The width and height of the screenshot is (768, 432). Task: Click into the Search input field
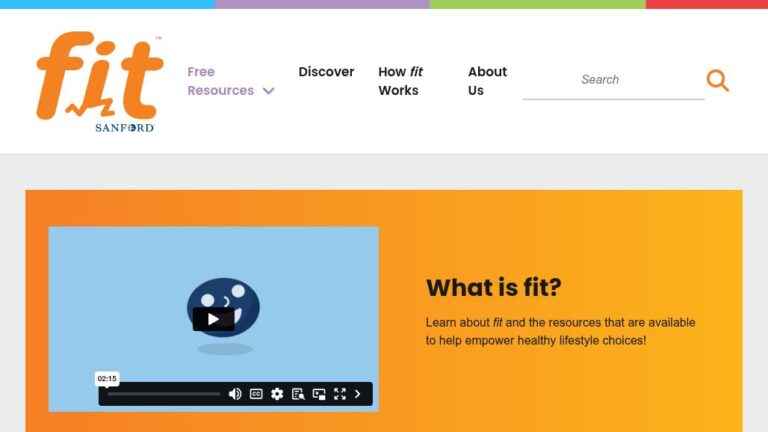[x=613, y=80]
